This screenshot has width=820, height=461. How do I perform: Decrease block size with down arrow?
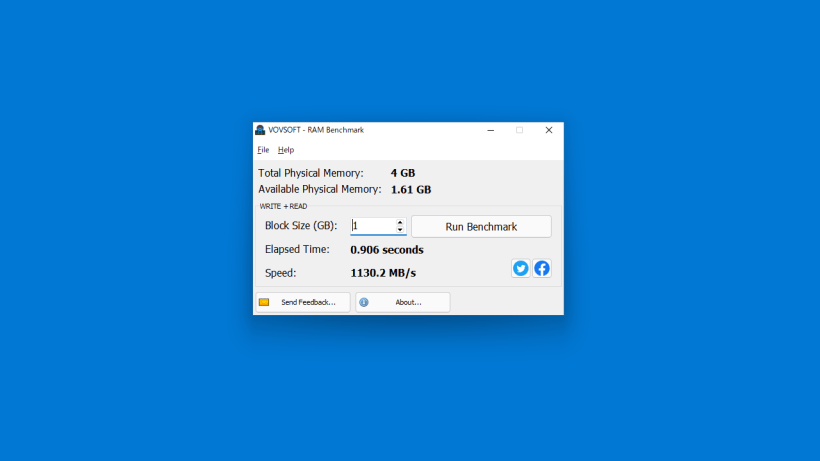click(x=400, y=230)
